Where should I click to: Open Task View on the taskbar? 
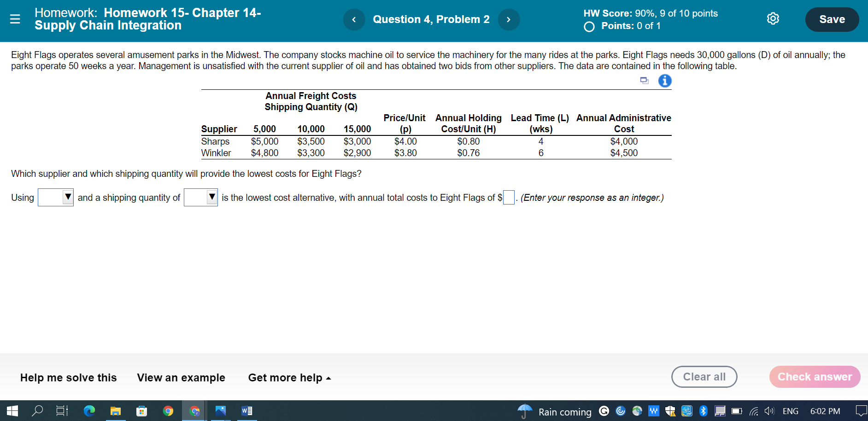(62, 410)
